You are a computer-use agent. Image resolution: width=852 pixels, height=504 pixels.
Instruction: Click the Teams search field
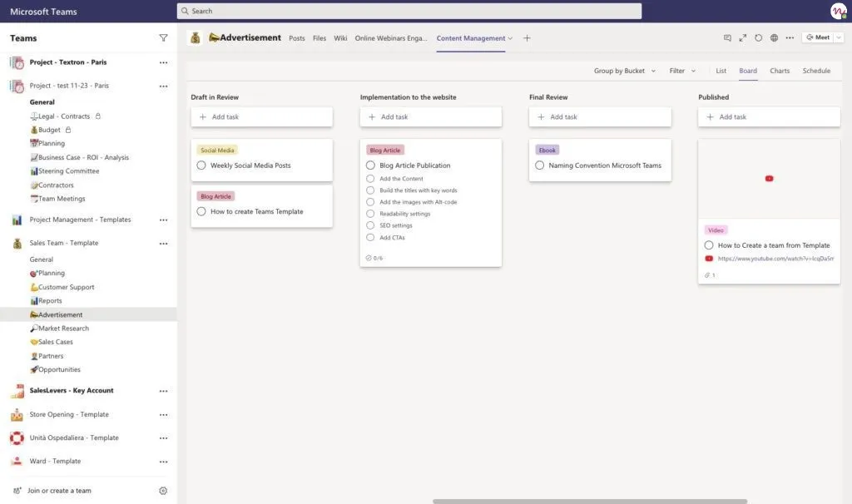click(409, 11)
